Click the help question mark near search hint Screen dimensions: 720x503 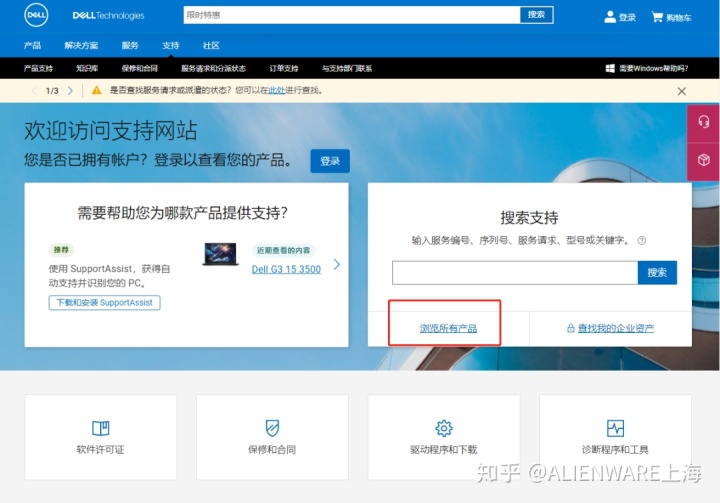pyautogui.click(x=641, y=240)
